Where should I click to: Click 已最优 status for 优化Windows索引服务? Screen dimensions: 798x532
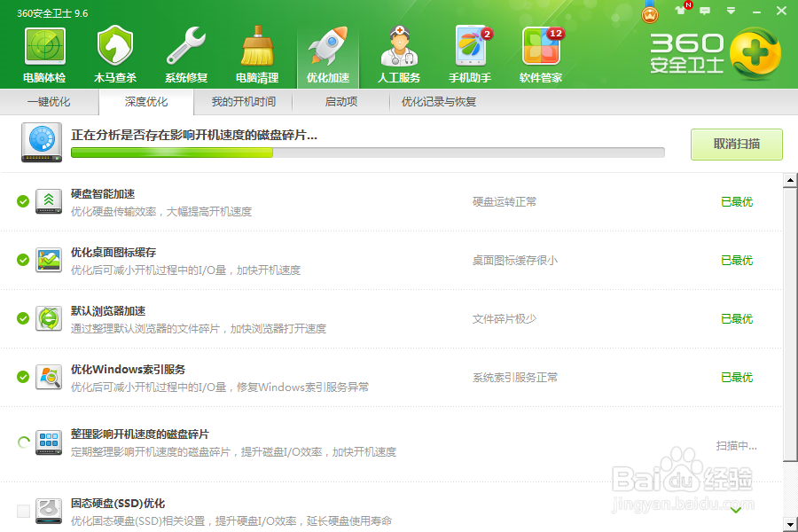click(737, 377)
